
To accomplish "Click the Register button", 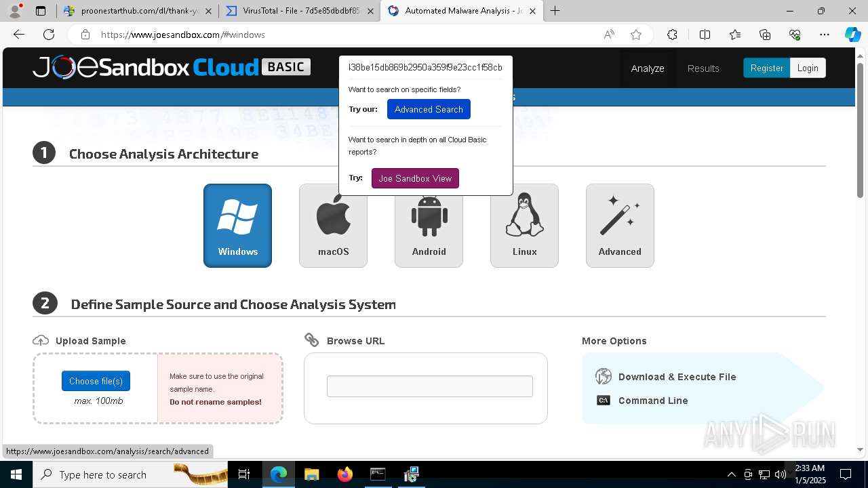I will (766, 68).
